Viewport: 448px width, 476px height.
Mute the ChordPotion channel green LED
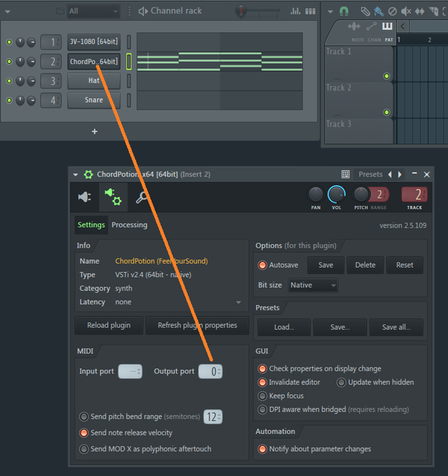(9, 62)
